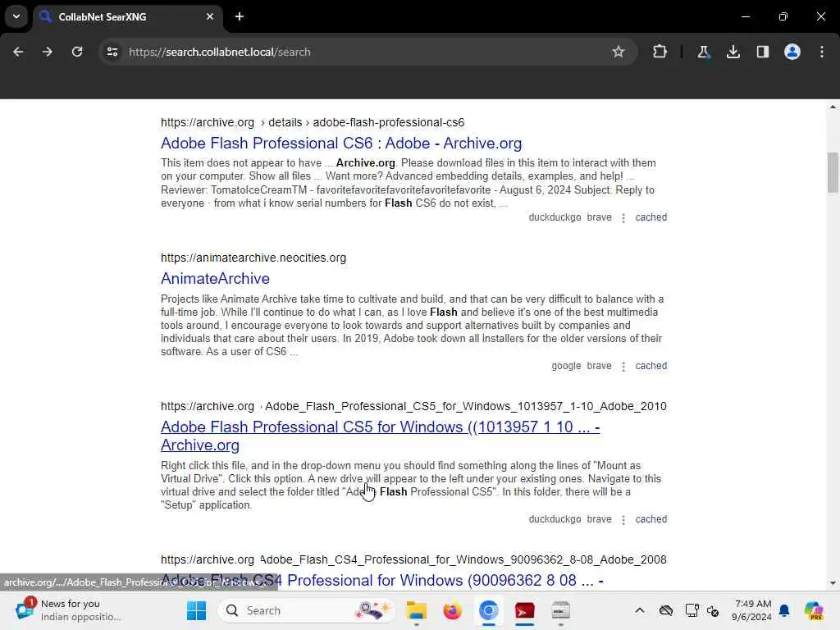Image resolution: width=840 pixels, height=630 pixels.
Task: Open Adobe Flash Professional CS6 Archive.org result
Action: (340, 143)
